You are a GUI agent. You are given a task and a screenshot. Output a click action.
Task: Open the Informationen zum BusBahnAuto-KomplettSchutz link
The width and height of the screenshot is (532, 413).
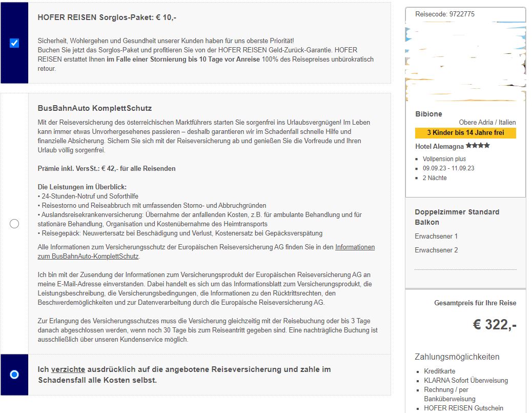(206, 252)
